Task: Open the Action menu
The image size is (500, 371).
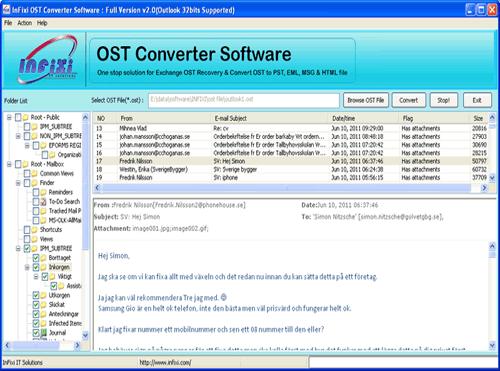Action: click(25, 23)
